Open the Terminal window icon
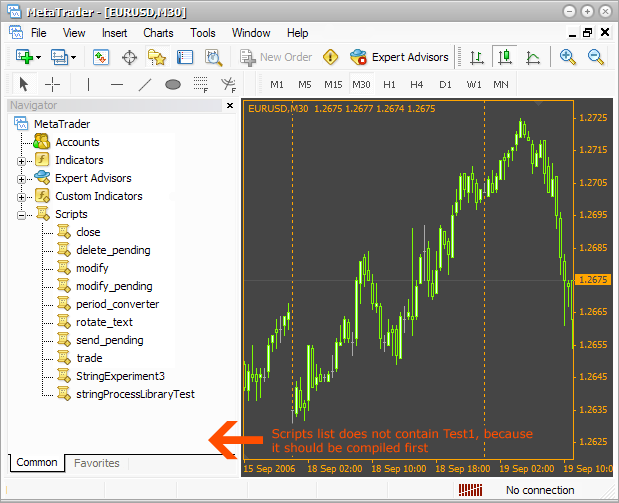Image resolution: width=619 pixels, height=503 pixels. (x=185, y=57)
